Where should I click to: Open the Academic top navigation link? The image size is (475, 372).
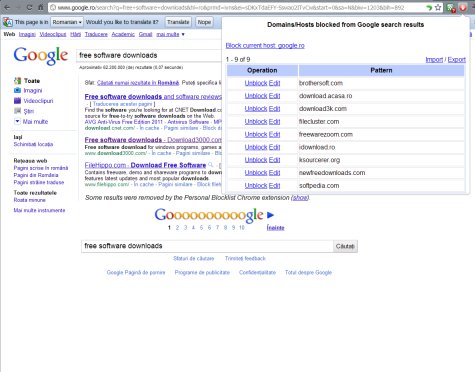123,34
